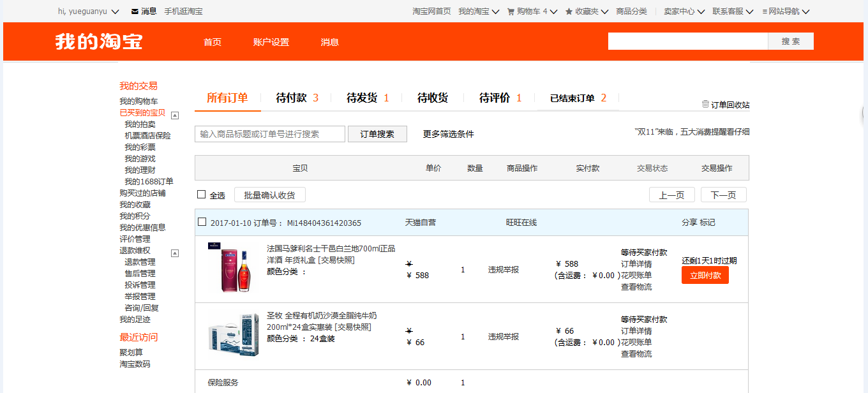Open 我的收藏 in sidebar
Viewport: 868px width, 393px height.
(135, 205)
